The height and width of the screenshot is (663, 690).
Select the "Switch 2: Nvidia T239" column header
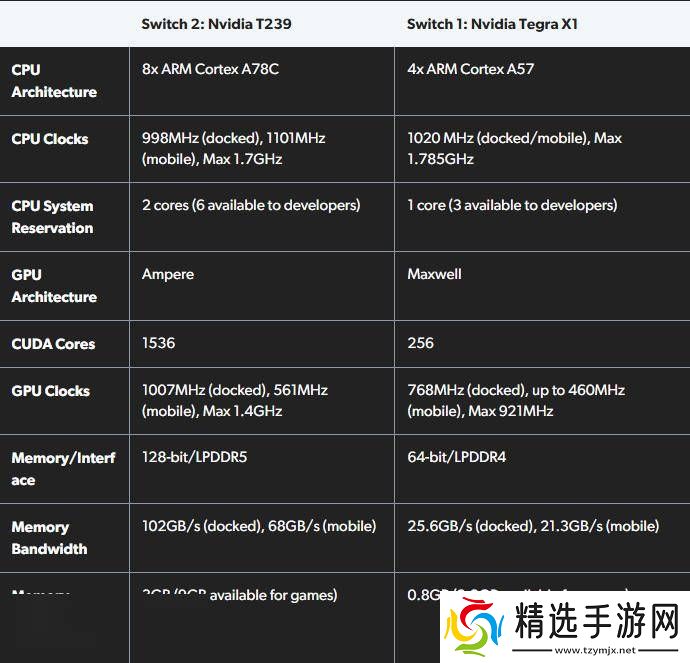216,23
